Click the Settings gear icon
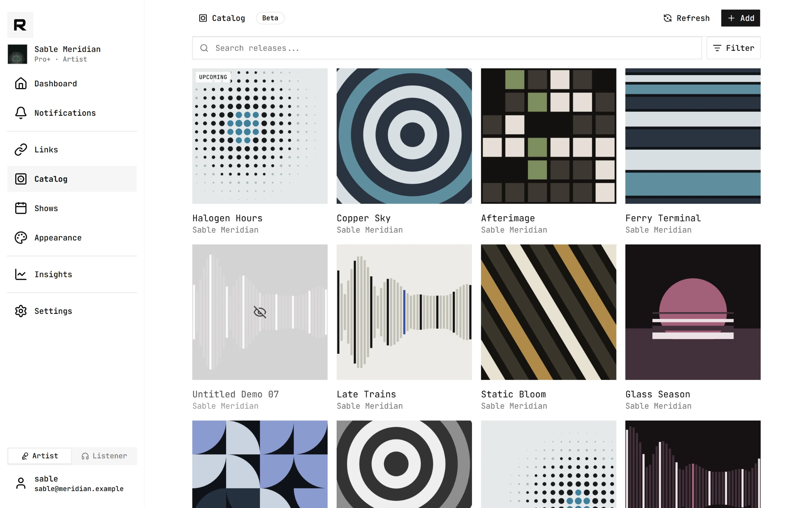Viewport: 812px width, 508px height. 21,311
